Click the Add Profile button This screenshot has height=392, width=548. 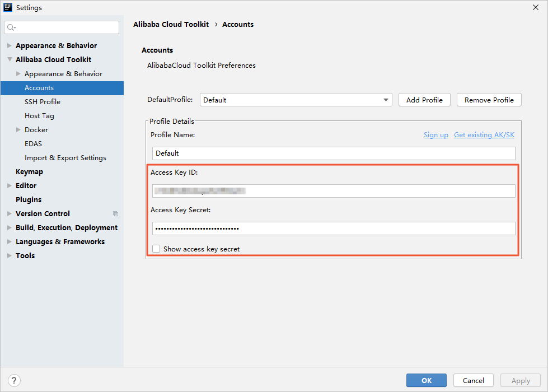(x=424, y=100)
